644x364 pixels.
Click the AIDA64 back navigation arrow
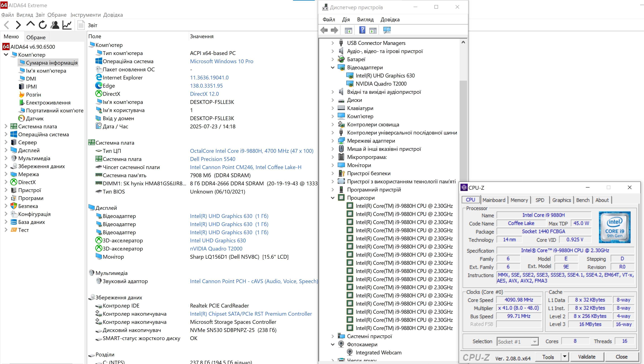coord(7,25)
